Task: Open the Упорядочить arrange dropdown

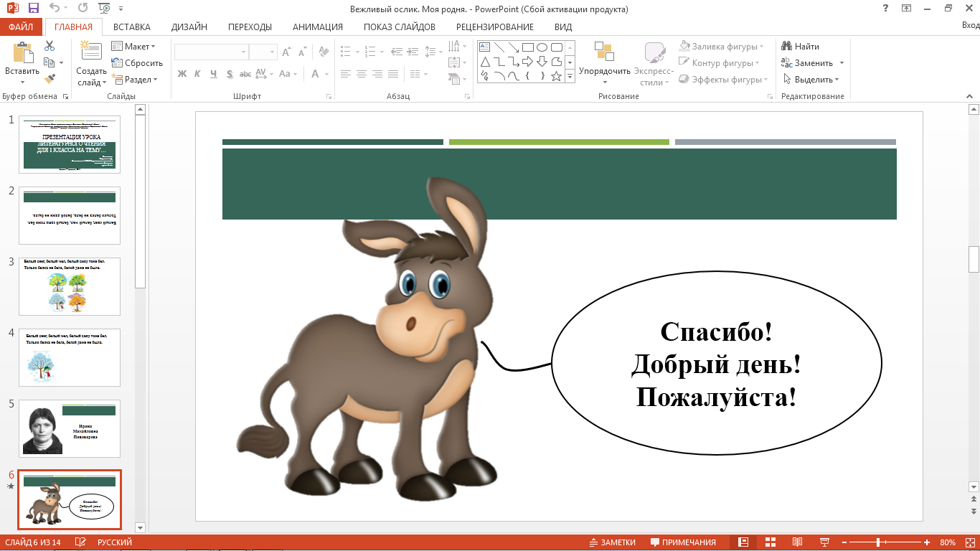Action: pyautogui.click(x=605, y=64)
